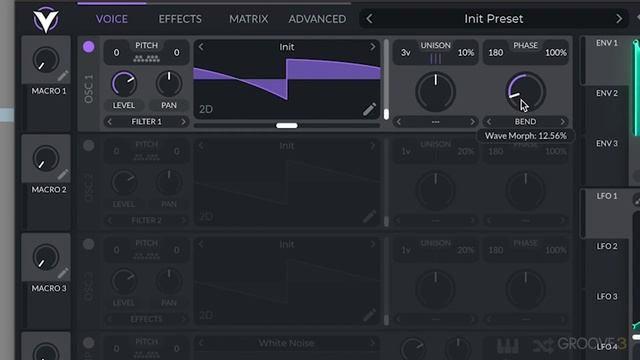Open OSC 1 wavetable editor pencil
The height and width of the screenshot is (360, 640).
(369, 109)
